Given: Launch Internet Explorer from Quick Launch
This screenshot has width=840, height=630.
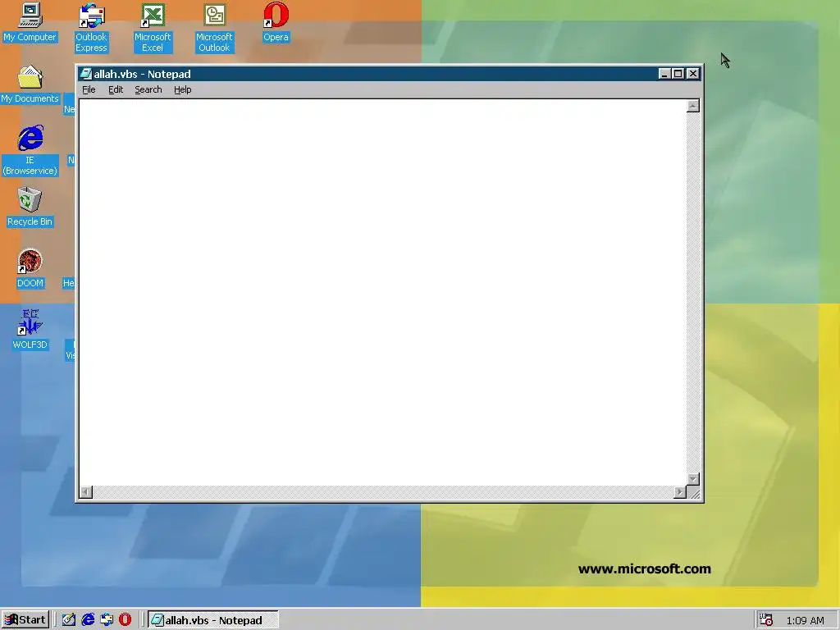Looking at the screenshot, I should click(x=88, y=620).
